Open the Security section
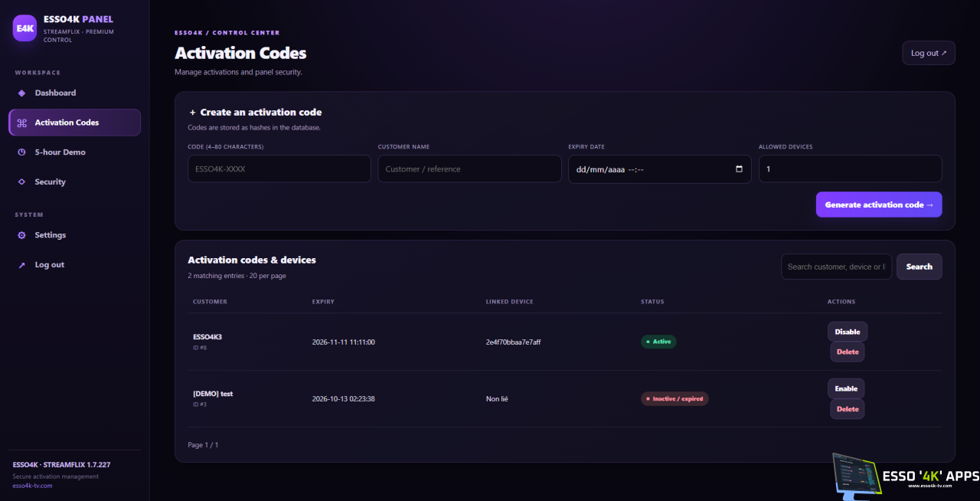 [x=74, y=182]
